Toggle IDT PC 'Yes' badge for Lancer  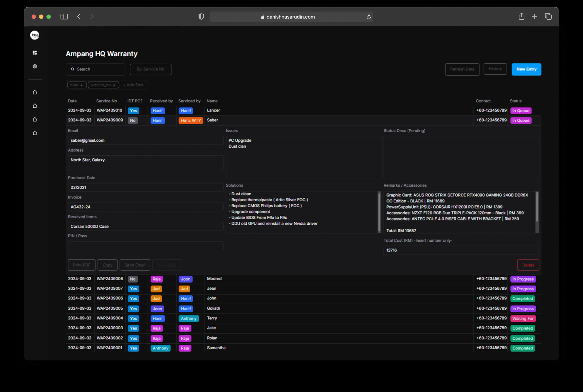click(133, 111)
